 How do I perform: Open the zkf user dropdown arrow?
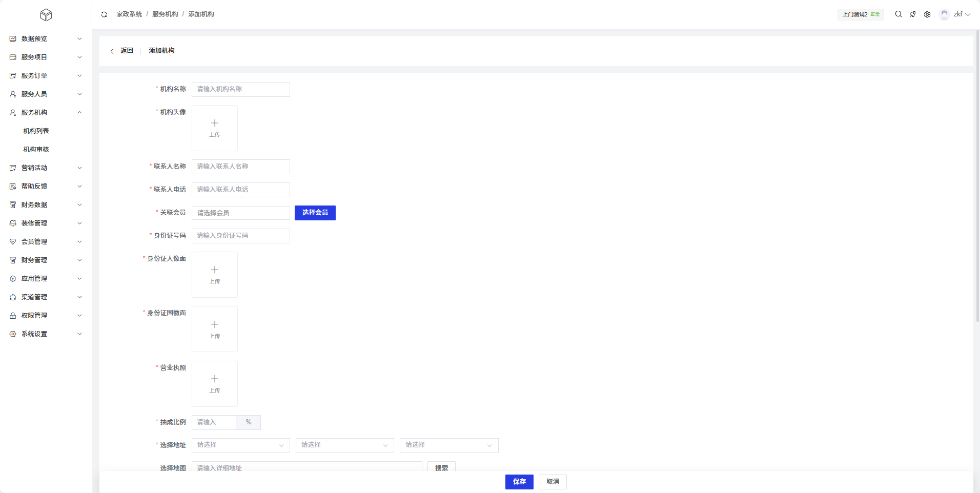968,14
